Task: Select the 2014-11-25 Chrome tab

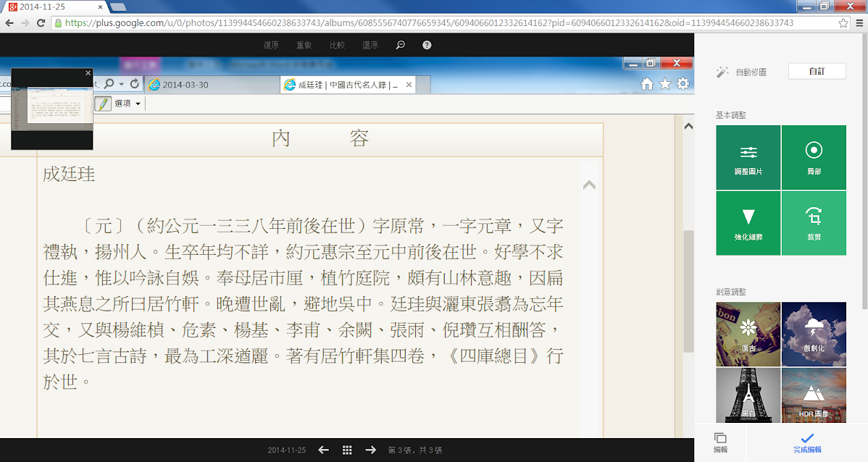Action: [x=54, y=7]
